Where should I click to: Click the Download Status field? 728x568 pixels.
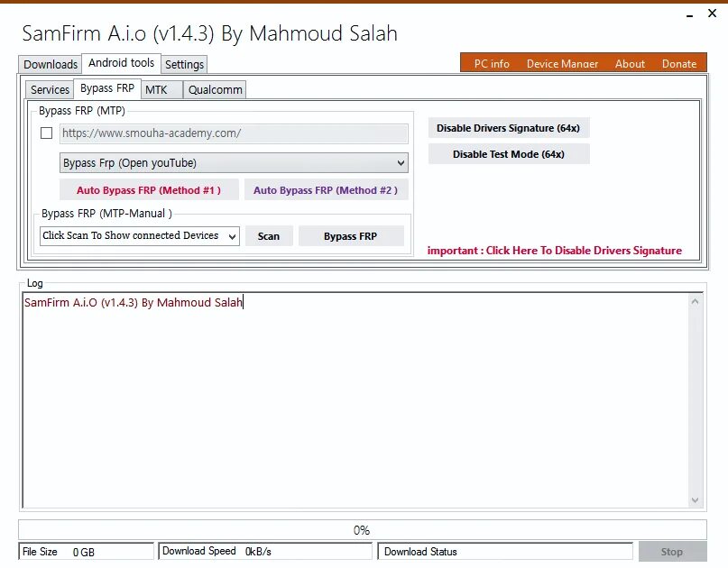coord(505,551)
